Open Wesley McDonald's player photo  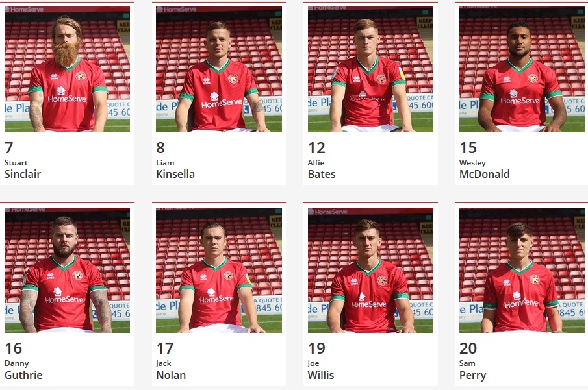click(x=522, y=69)
